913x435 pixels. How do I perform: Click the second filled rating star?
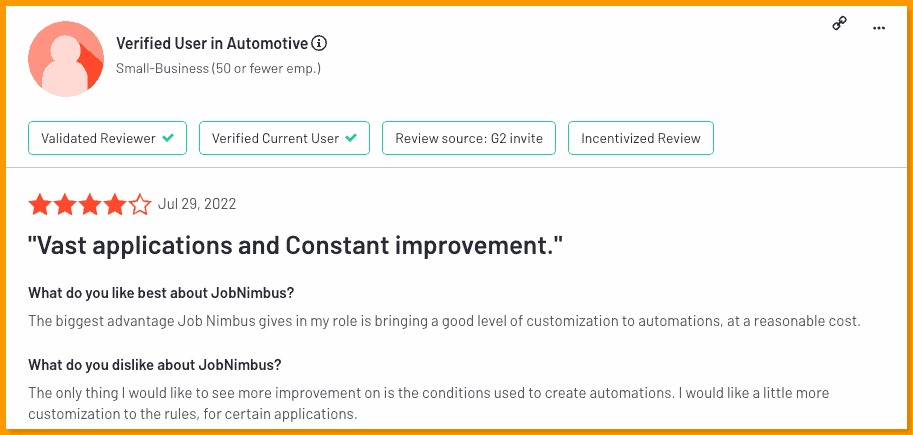click(x=65, y=204)
